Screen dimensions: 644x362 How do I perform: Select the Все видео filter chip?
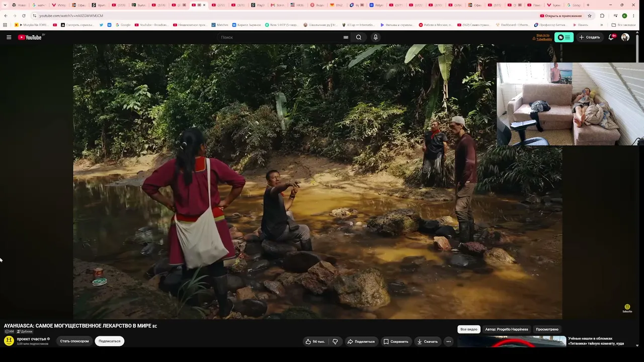pyautogui.click(x=469, y=329)
